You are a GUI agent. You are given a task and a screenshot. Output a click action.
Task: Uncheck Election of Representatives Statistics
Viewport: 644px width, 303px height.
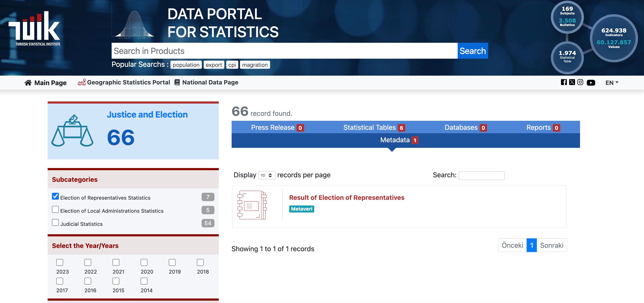point(55,196)
